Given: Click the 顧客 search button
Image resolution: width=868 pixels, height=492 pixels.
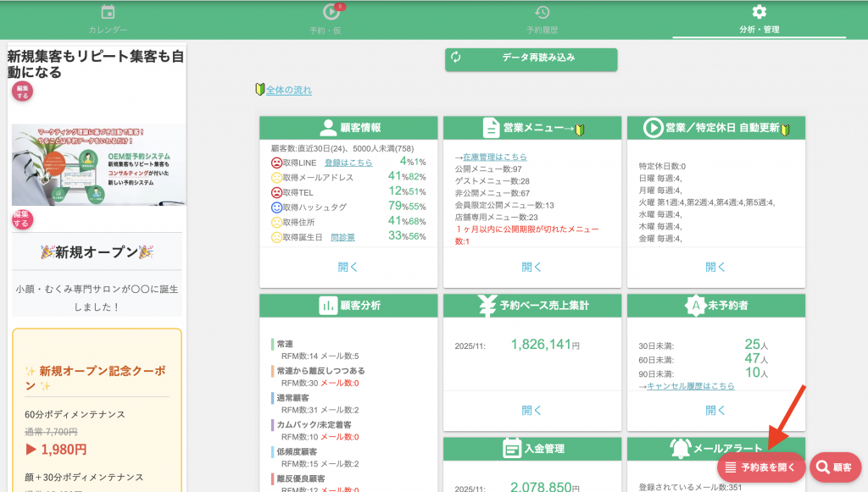Looking at the screenshot, I should coord(835,467).
